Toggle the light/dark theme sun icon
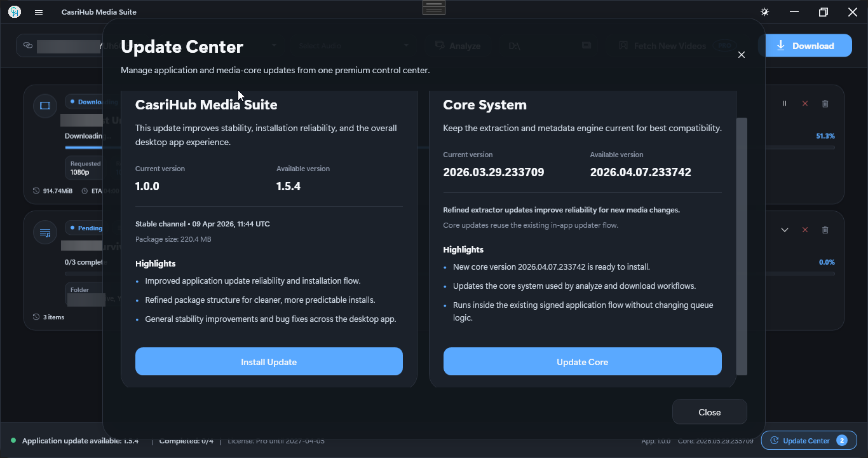 [764, 11]
